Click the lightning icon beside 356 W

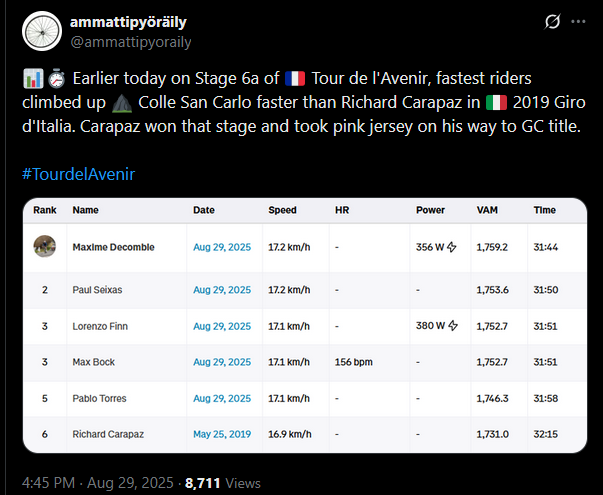click(x=451, y=247)
